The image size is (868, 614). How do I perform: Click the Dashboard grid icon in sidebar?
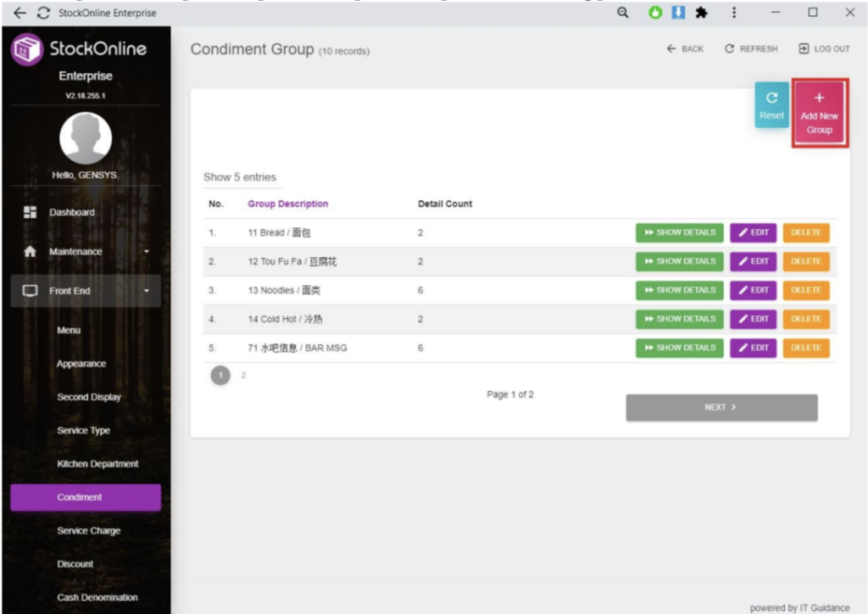(30, 212)
